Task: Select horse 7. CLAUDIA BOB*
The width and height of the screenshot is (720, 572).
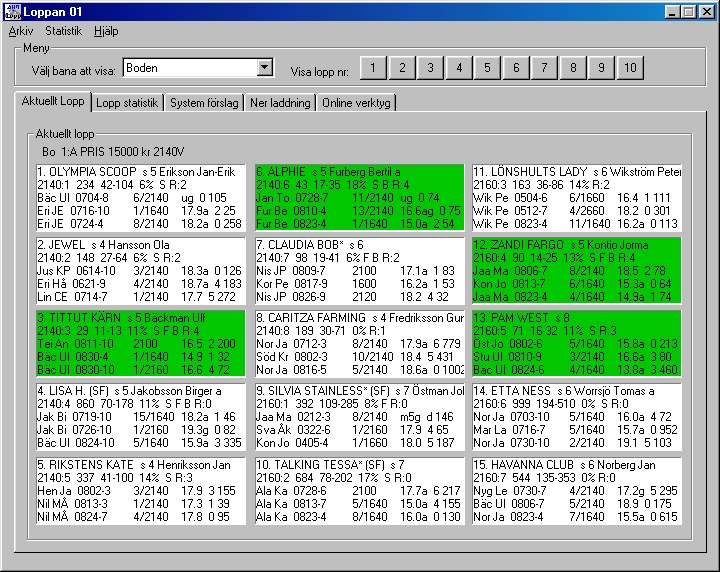Action: 360,271
